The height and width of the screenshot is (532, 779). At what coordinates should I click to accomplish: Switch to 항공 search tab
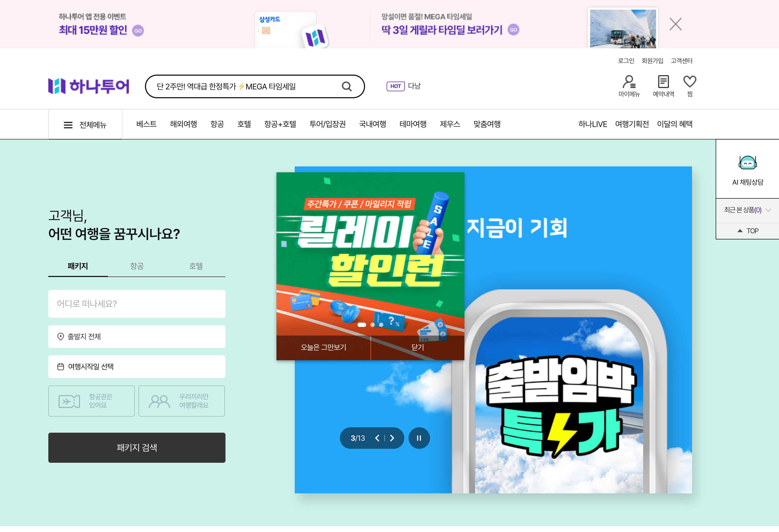coord(137,266)
